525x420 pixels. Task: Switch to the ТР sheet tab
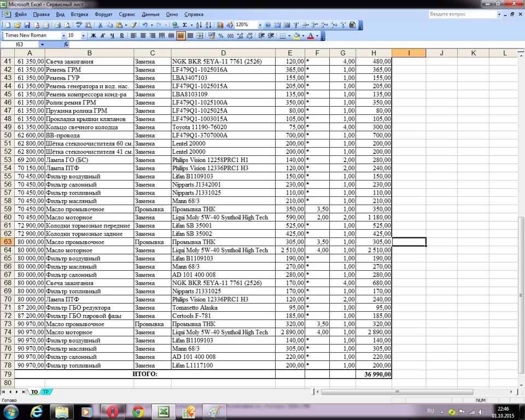coord(46,392)
